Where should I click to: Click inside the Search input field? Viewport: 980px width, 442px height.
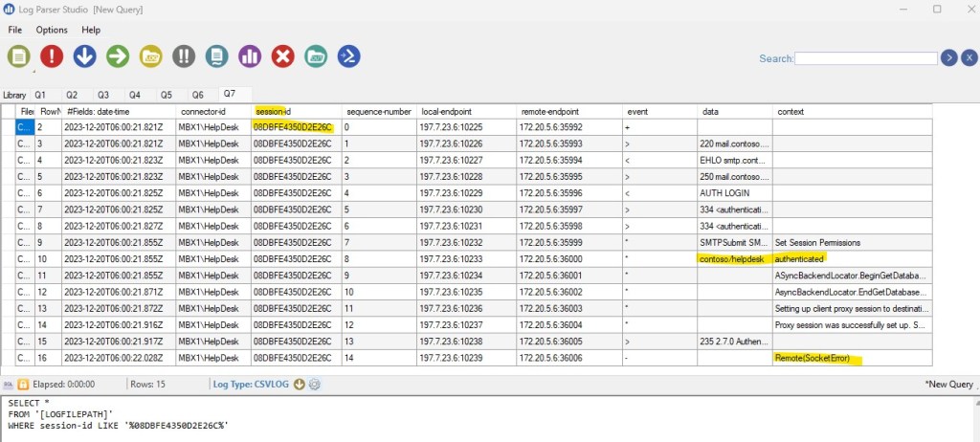tap(866, 58)
